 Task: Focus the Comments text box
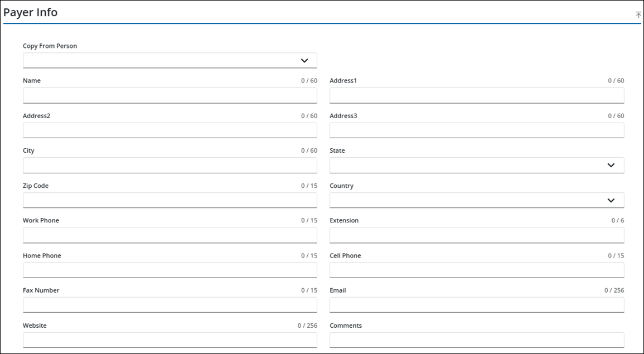476,340
